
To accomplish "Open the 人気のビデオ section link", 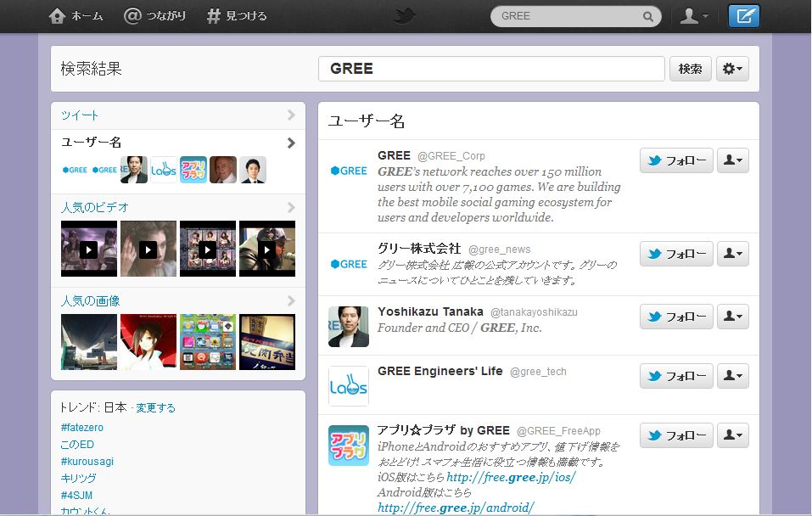I will tap(94, 207).
